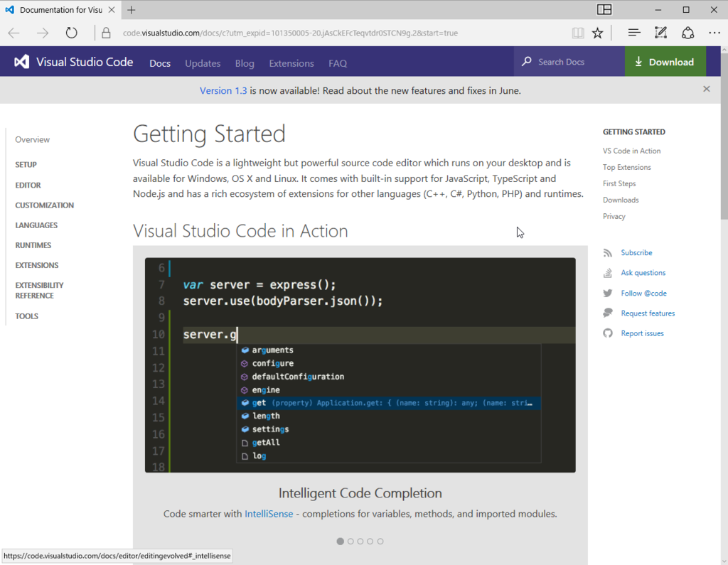Expand the EXTENSIBILITY REFERENCE section
The image size is (728, 565).
tap(39, 290)
